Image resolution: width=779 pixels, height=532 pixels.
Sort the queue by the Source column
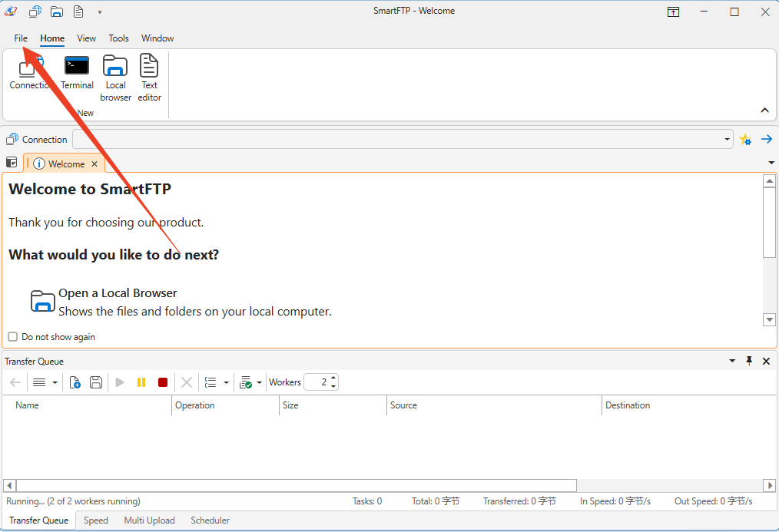(494, 405)
